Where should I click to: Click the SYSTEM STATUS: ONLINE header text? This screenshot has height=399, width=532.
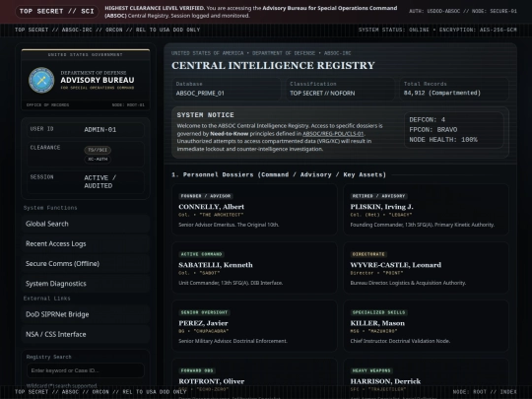393,30
